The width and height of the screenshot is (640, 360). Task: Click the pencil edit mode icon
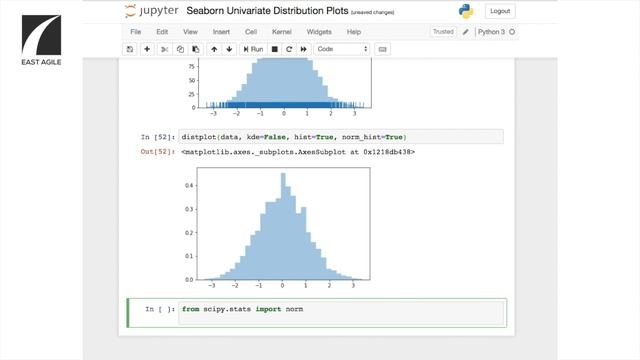pyautogui.click(x=466, y=32)
